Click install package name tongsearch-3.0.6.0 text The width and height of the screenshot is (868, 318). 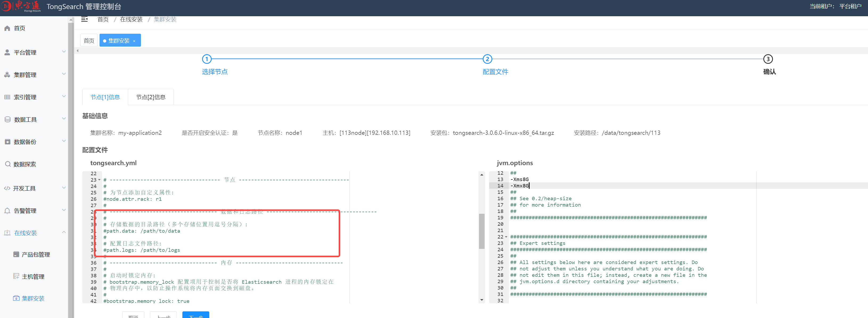click(x=503, y=133)
